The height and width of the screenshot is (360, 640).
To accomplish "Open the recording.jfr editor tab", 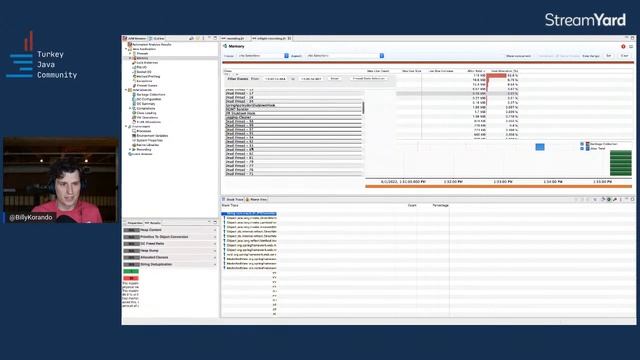I will click(x=233, y=38).
